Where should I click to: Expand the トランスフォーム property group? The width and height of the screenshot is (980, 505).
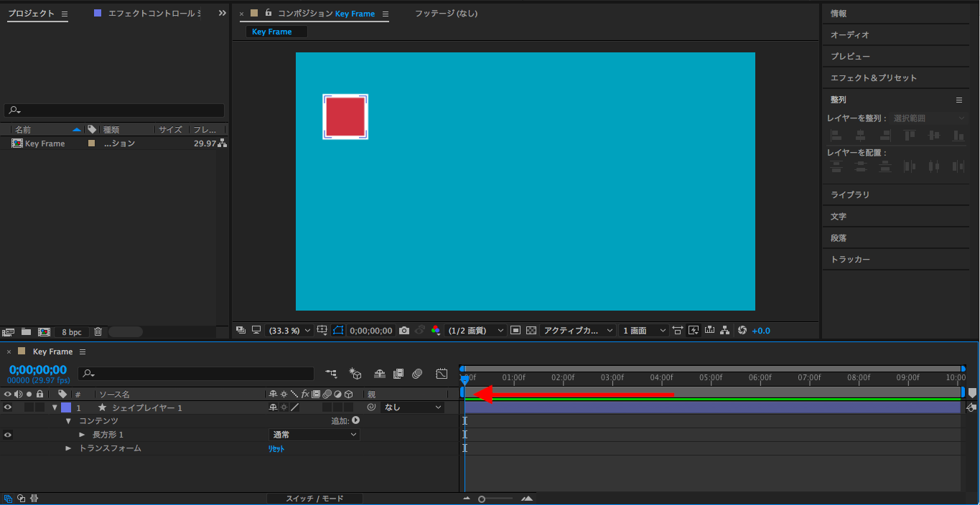(x=69, y=448)
